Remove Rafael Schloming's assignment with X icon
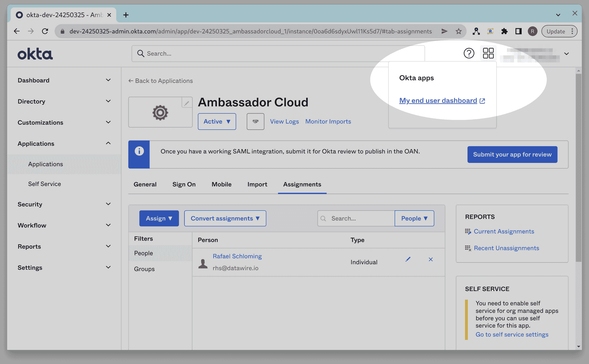589x364 pixels. 431,259
